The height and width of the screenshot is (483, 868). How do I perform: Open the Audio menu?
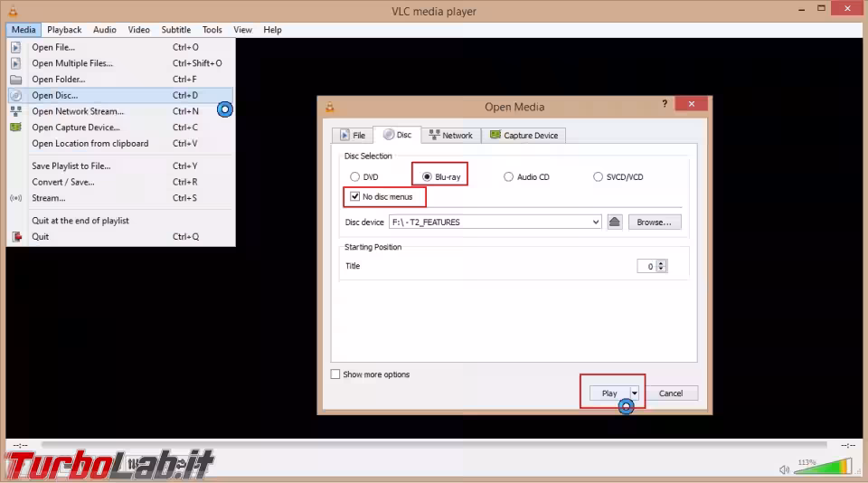pyautogui.click(x=105, y=30)
